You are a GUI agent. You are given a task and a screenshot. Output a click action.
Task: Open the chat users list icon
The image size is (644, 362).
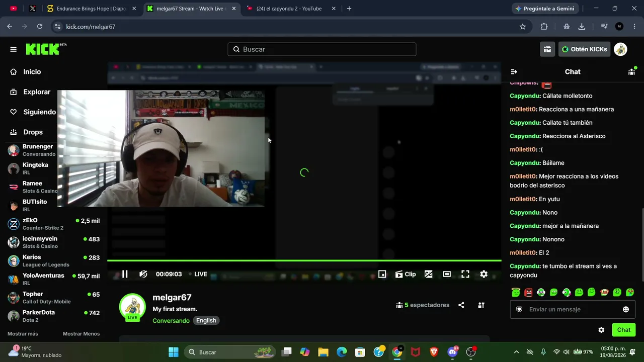tap(631, 72)
